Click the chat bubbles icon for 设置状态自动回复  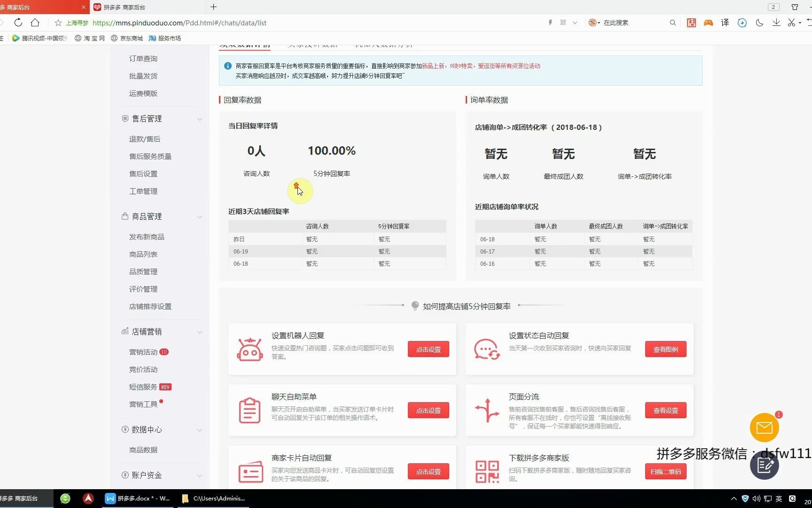487,349
